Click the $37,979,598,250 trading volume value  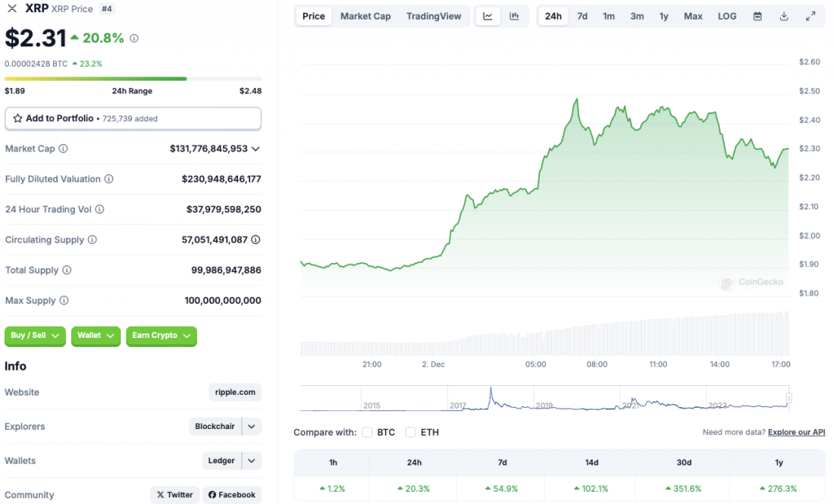click(223, 209)
